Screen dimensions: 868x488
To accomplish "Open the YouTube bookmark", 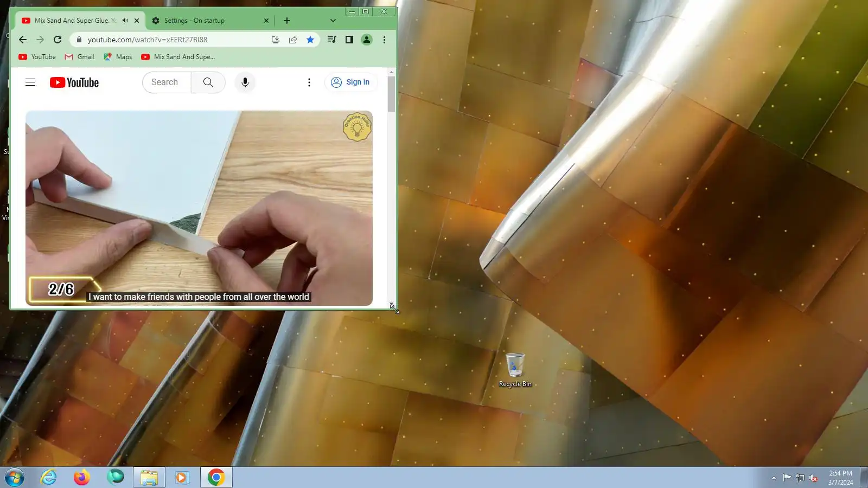I will (x=37, y=57).
